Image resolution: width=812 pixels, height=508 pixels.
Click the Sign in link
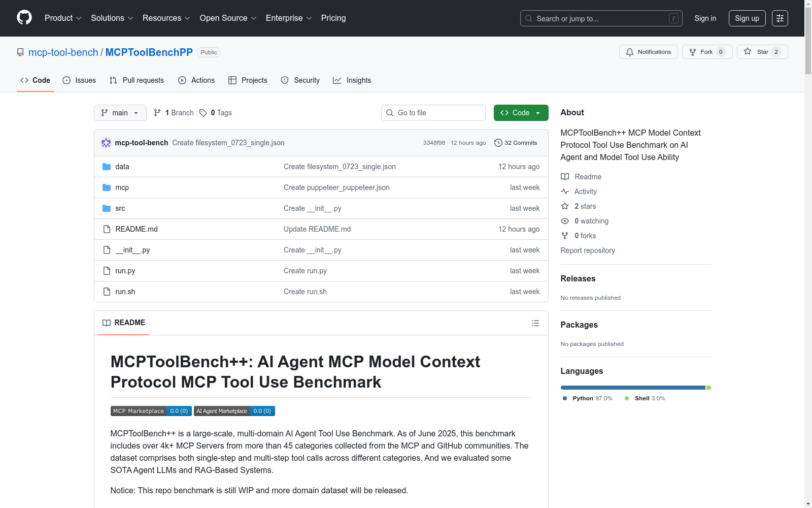click(x=705, y=18)
